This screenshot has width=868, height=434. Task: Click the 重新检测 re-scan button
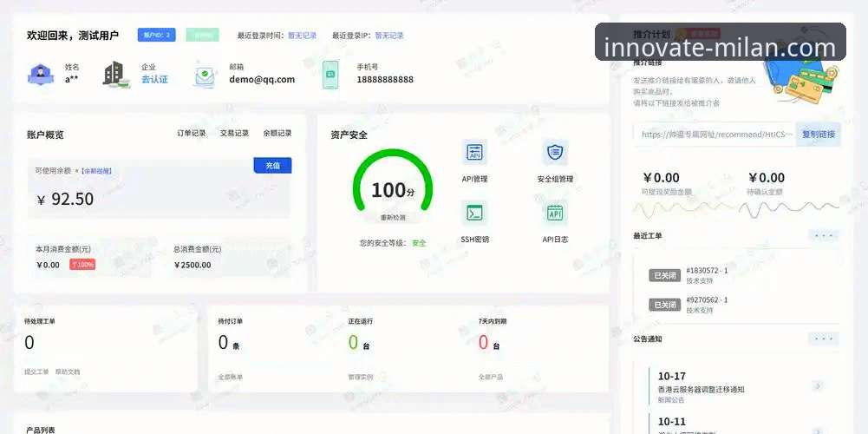click(x=393, y=217)
